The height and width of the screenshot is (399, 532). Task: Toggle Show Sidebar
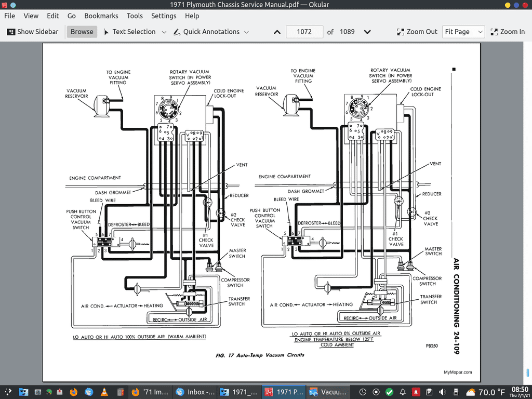click(x=33, y=32)
